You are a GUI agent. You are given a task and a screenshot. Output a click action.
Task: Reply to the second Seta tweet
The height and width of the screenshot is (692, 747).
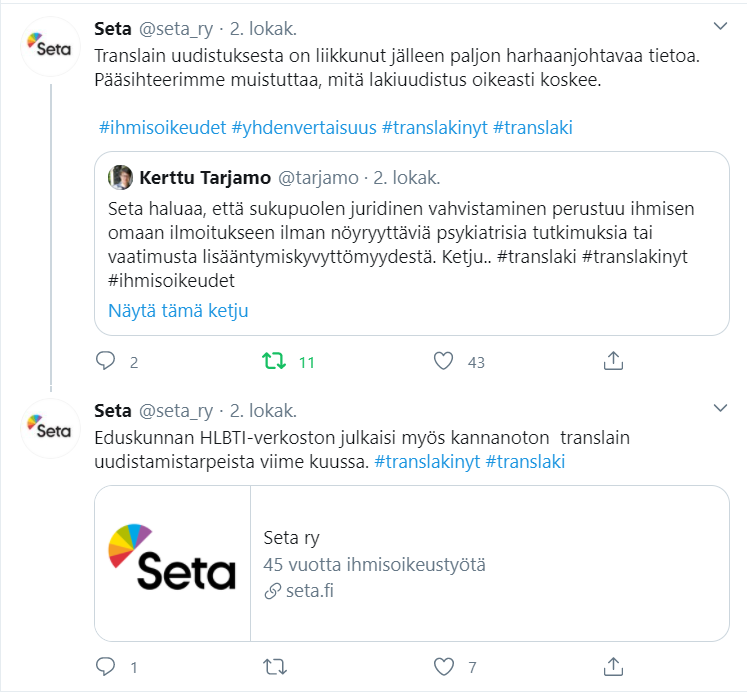105,666
